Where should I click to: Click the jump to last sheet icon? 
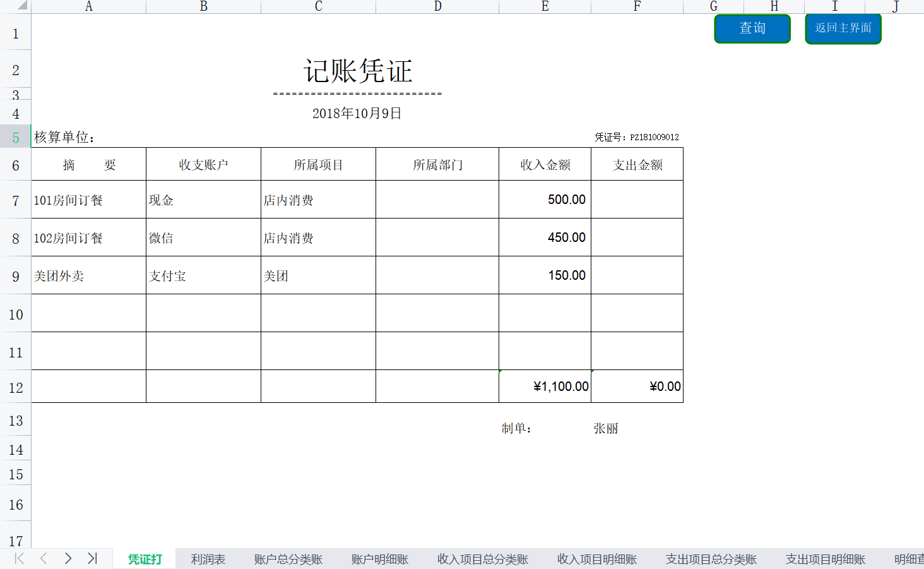point(92,558)
